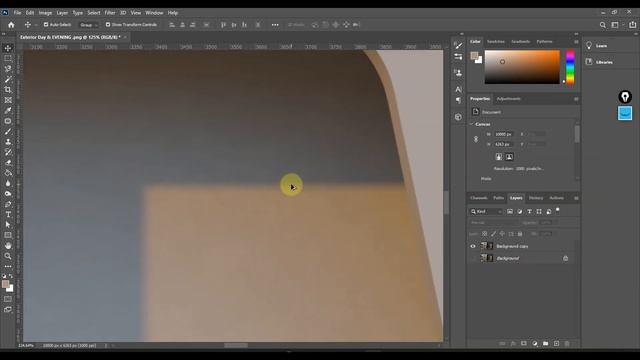This screenshot has width=640, height=360.
Task: Select the Move tool in the toolbox
Action: coord(8,48)
